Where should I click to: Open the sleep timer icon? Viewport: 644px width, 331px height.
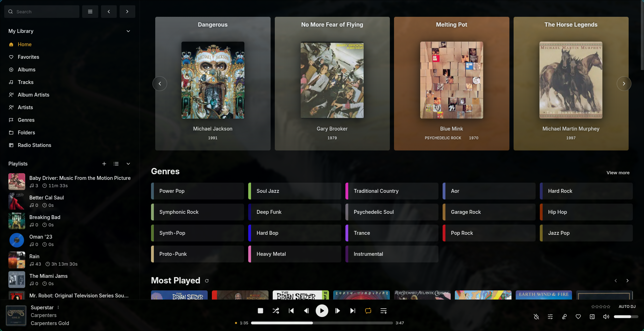point(536,317)
